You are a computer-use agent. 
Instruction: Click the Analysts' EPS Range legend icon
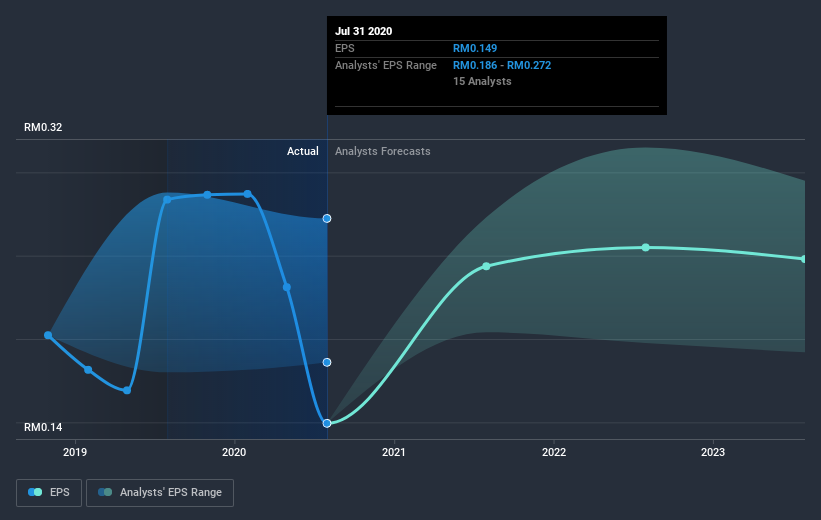click(x=105, y=492)
